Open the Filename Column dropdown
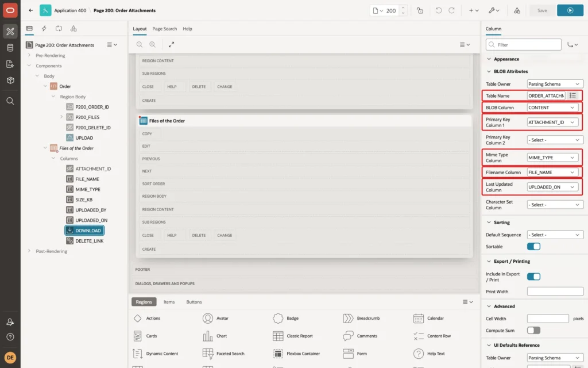This screenshot has height=368, width=588. [x=552, y=172]
